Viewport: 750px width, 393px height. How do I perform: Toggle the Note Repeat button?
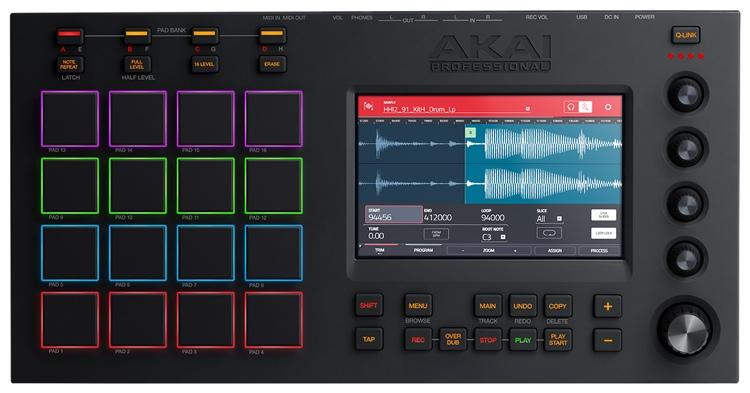(x=70, y=65)
